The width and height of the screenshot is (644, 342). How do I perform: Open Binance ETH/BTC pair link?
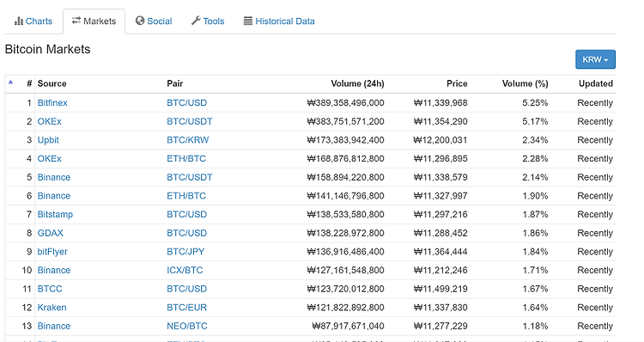pos(186,196)
